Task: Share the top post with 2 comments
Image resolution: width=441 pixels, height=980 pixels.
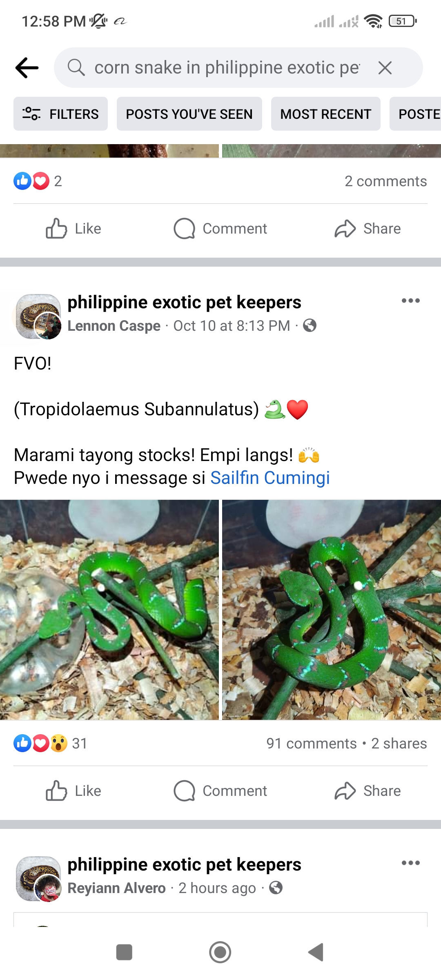Action: click(x=367, y=229)
